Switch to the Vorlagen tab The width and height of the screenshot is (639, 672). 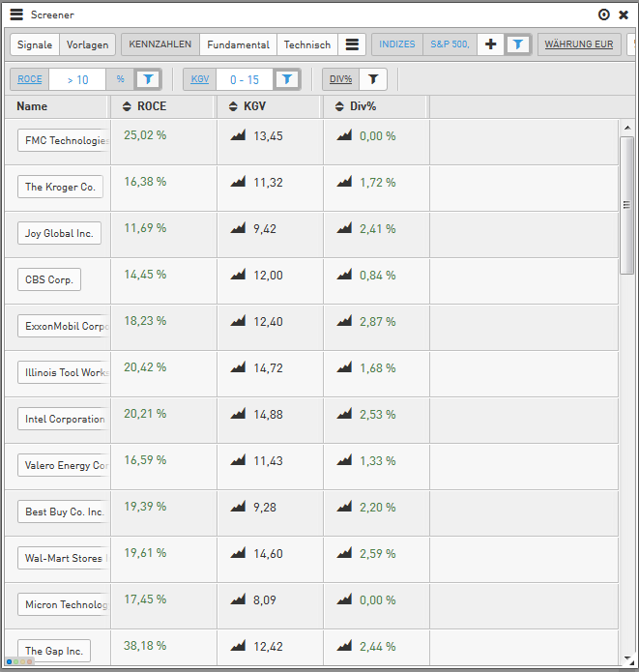[x=87, y=44]
